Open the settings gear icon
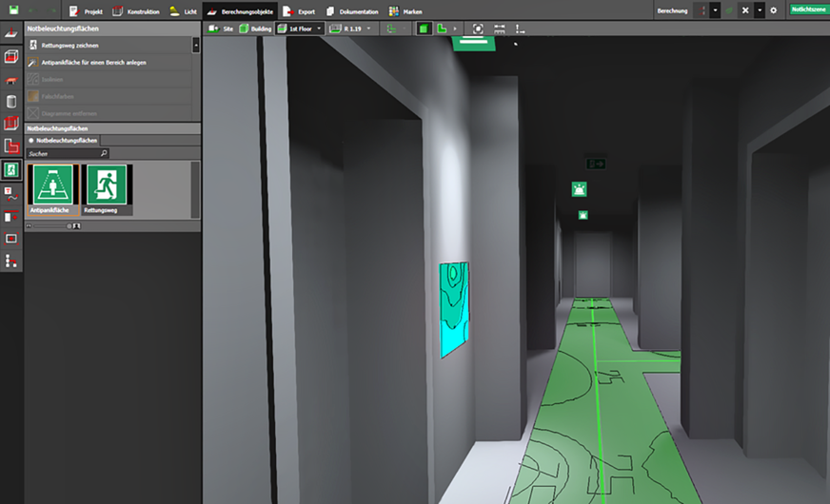This screenshot has width=830, height=504. click(773, 10)
